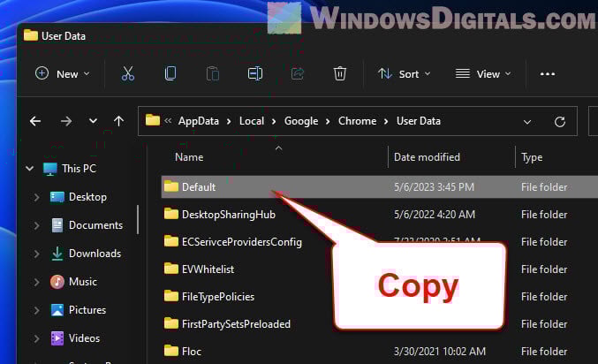Open Downloads in the navigation pane
The width and height of the screenshot is (598, 364).
(86, 254)
